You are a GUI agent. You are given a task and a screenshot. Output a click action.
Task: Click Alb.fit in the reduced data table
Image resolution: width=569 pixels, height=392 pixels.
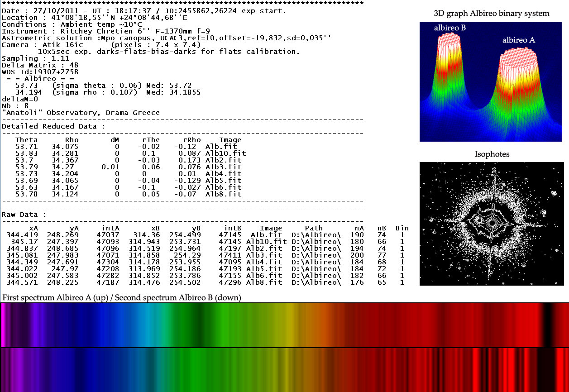click(221, 147)
